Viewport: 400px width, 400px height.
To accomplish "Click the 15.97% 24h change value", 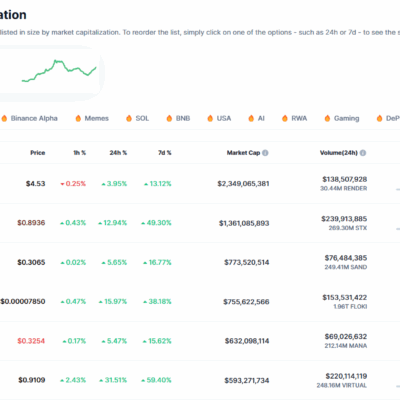I will pos(113,302).
